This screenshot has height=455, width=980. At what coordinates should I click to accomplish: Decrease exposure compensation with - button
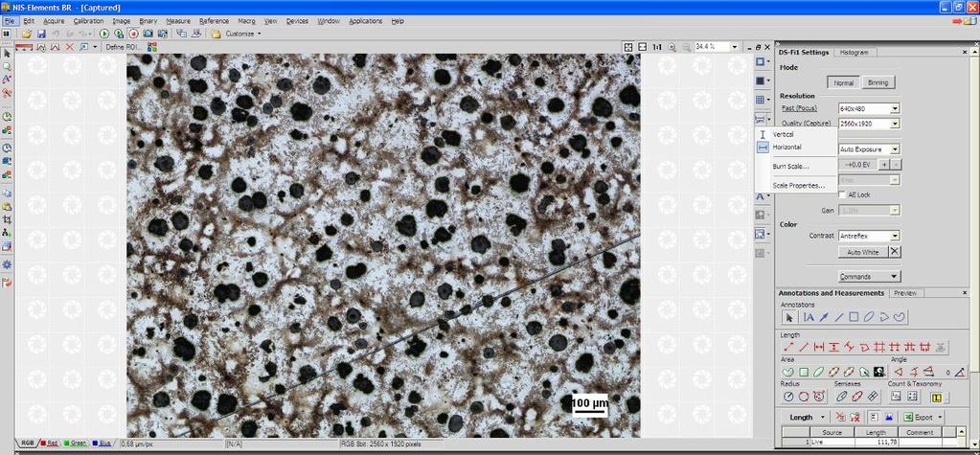coord(896,165)
